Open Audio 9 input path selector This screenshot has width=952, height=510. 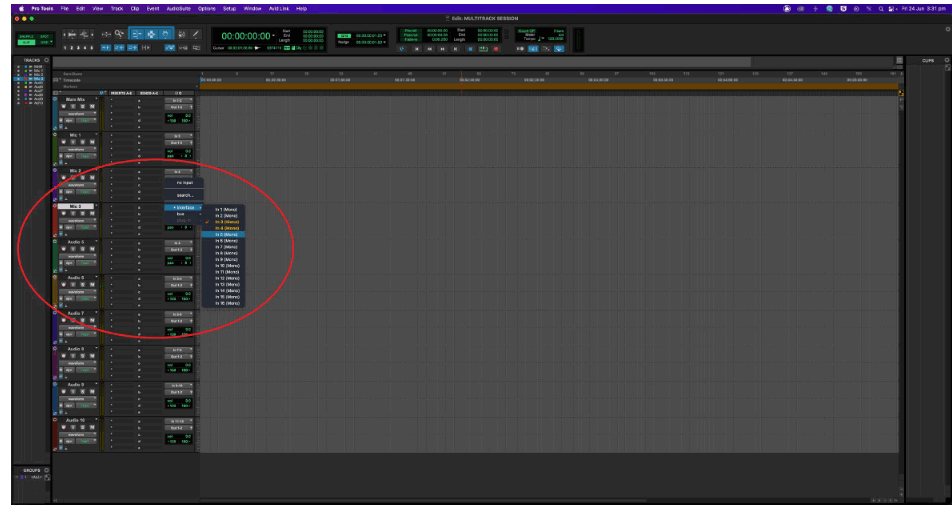coord(178,385)
